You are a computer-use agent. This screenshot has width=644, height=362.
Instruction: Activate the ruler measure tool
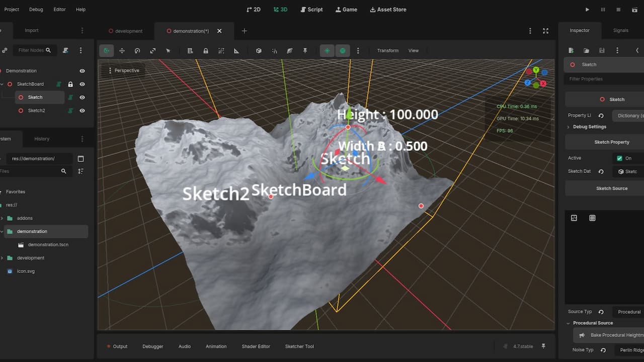pos(236,51)
